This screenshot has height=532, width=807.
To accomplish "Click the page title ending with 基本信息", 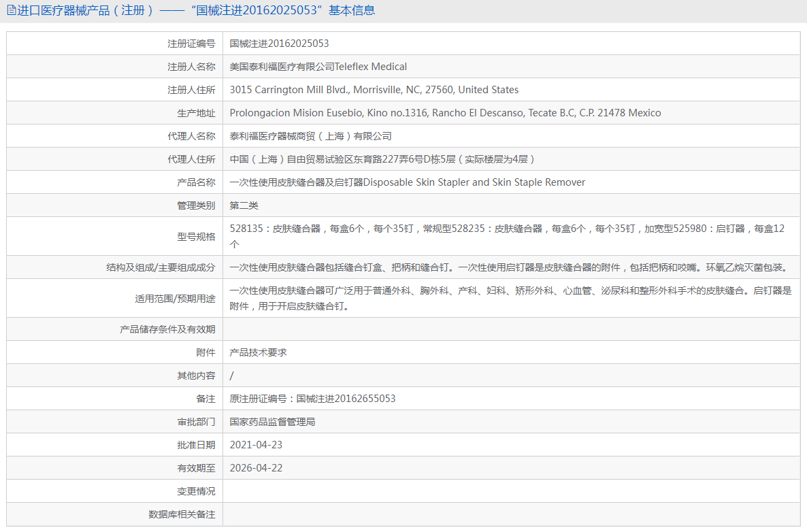I will click(196, 10).
